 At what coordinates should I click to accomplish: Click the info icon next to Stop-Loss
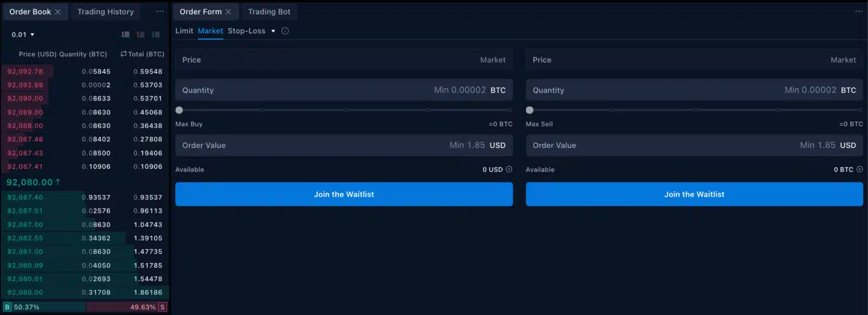(x=285, y=31)
